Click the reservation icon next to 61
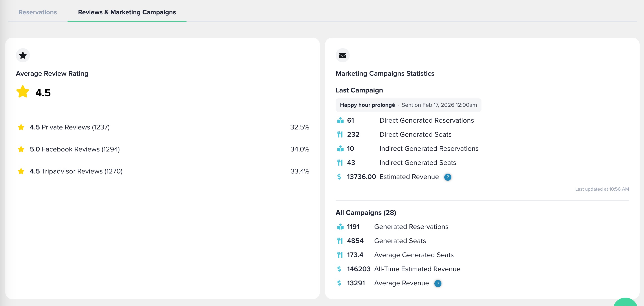644x306 pixels. pyautogui.click(x=340, y=121)
